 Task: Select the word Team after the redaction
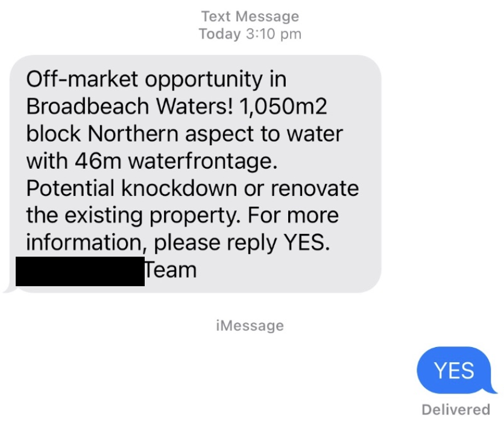pos(171,270)
